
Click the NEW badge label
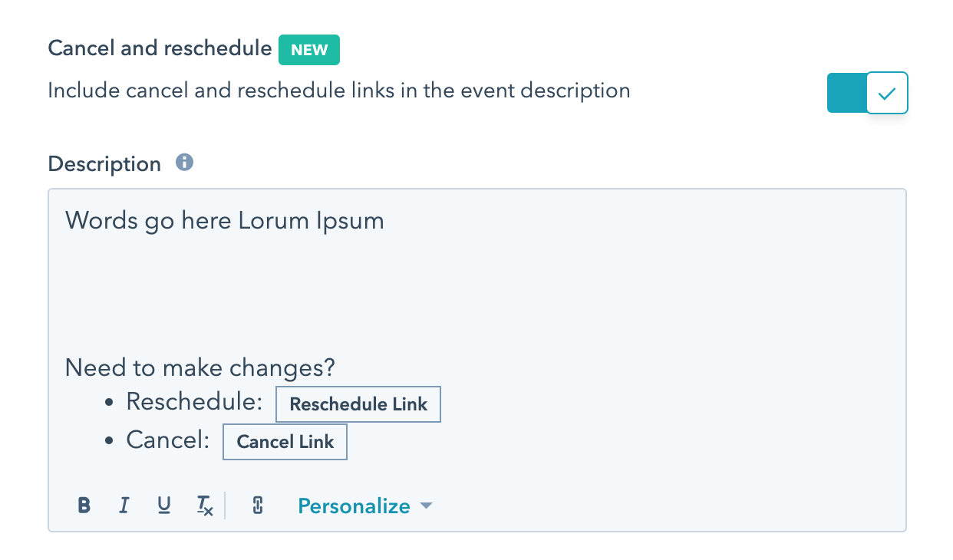point(308,49)
